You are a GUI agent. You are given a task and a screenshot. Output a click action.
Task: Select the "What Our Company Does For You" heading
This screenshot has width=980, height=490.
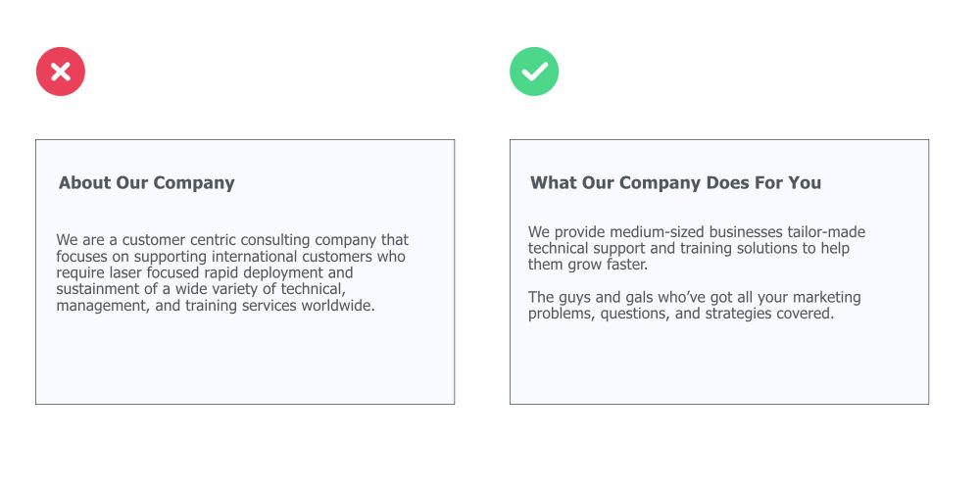tap(675, 183)
